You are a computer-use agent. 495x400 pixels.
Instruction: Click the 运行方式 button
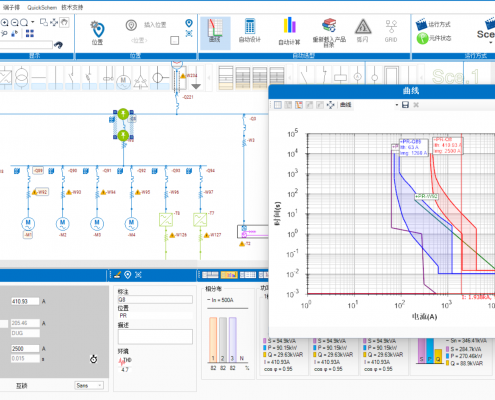[x=433, y=24]
